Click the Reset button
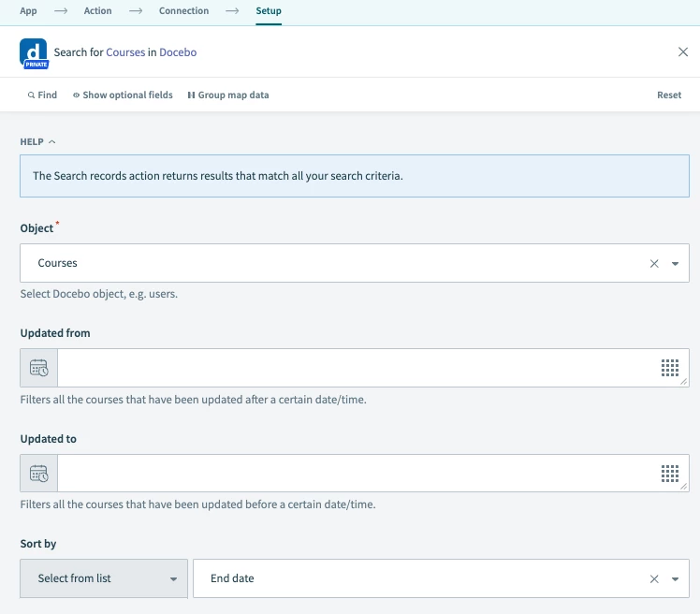Viewport: 700px width, 614px height. point(669,95)
